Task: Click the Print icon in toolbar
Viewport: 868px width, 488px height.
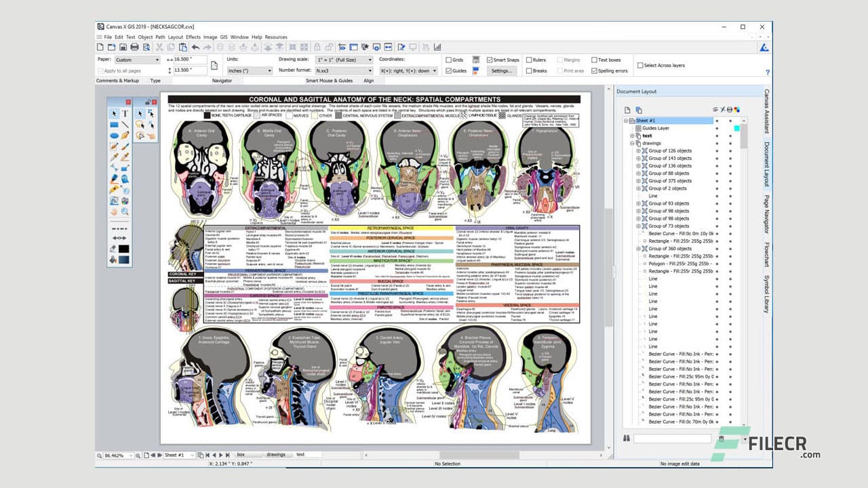Action: pos(134,47)
